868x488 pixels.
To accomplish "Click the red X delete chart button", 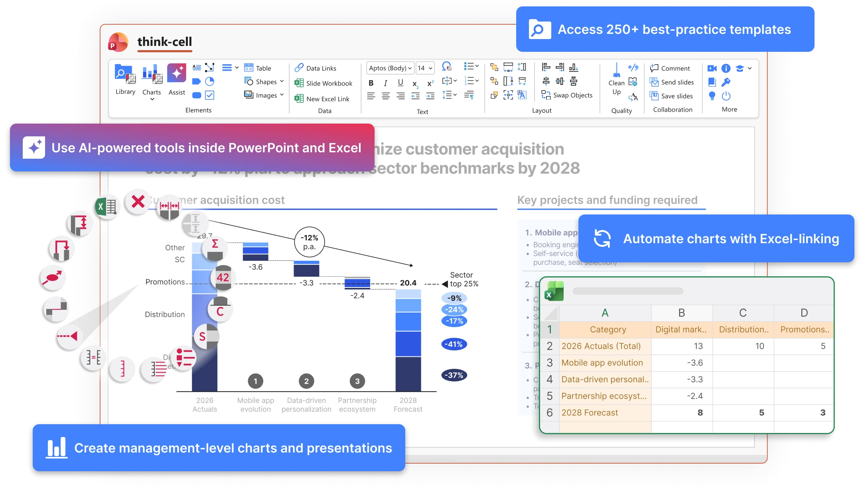I will coord(138,201).
